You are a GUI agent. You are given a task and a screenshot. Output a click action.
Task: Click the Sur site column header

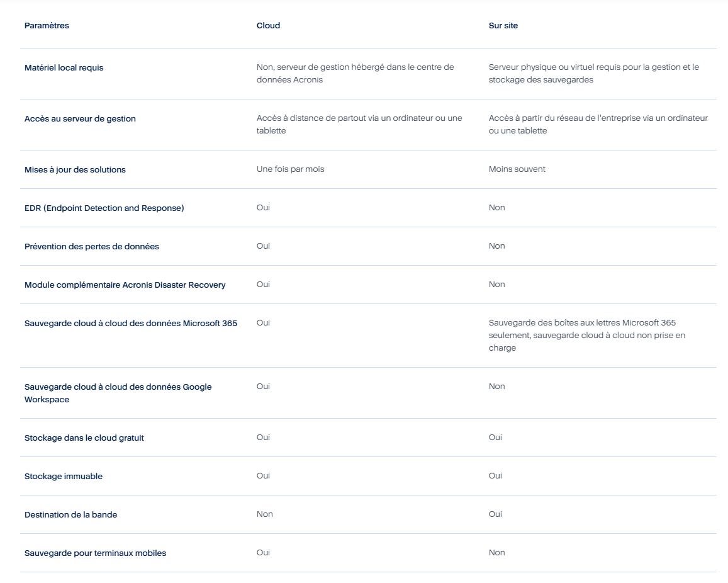point(503,26)
